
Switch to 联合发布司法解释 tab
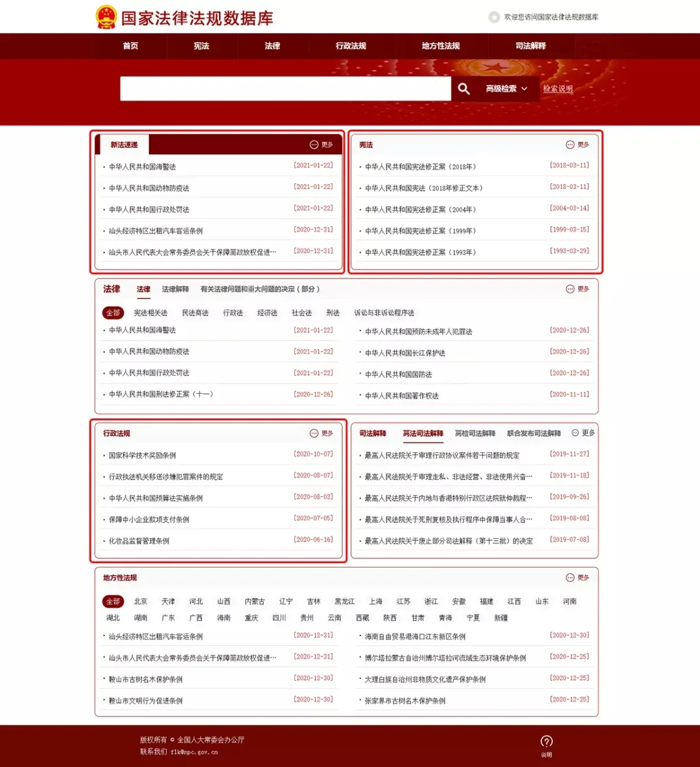point(534,433)
